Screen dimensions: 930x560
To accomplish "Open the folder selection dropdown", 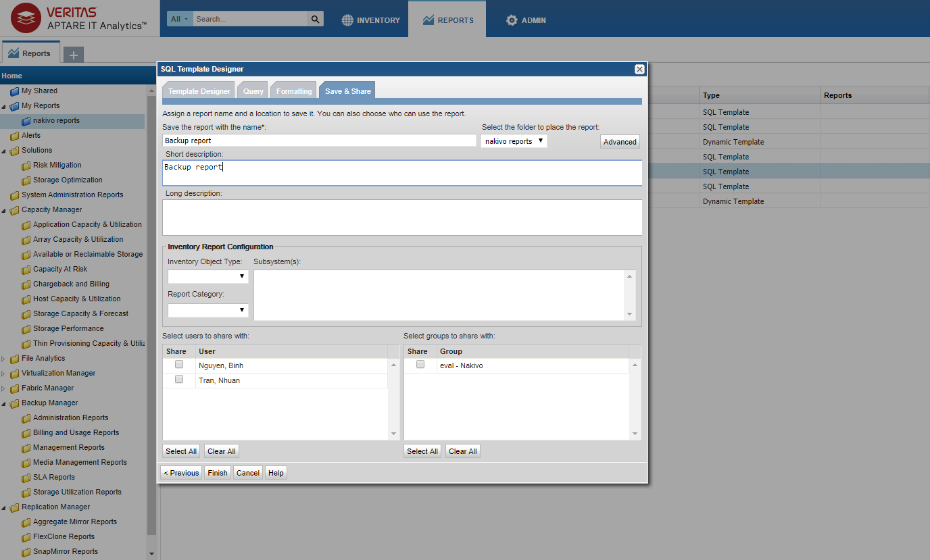I will coord(513,141).
